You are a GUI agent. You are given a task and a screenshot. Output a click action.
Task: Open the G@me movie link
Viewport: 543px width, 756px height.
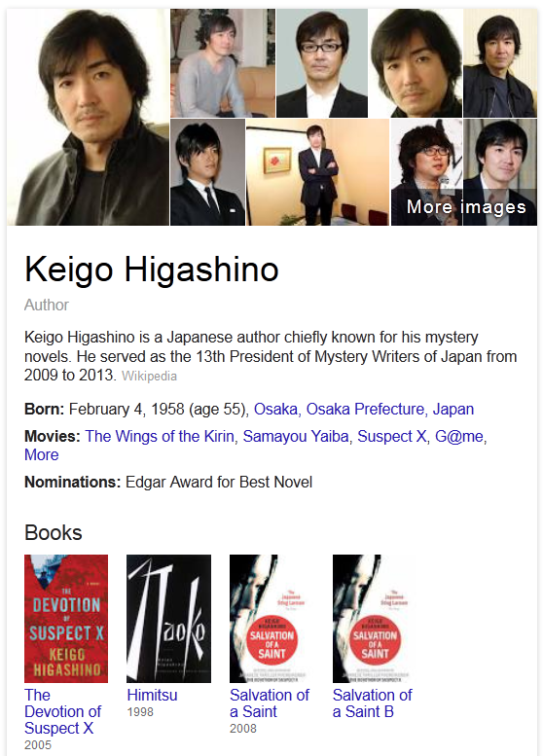click(x=459, y=436)
